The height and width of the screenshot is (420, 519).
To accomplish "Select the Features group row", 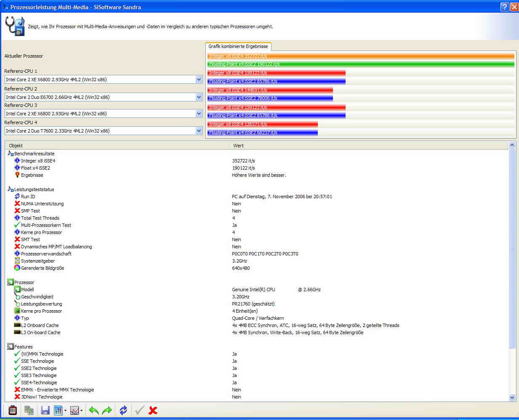I will [x=257, y=347].
